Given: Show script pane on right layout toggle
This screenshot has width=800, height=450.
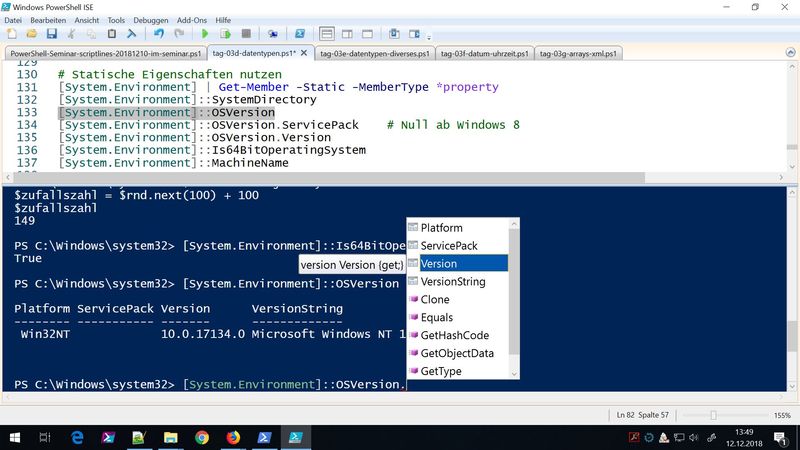Looking at the screenshot, I should coord(346,34).
